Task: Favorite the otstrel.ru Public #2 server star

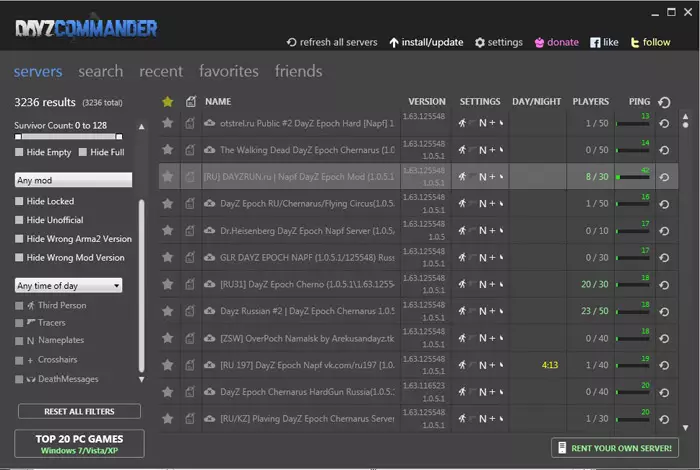Action: click(x=167, y=123)
